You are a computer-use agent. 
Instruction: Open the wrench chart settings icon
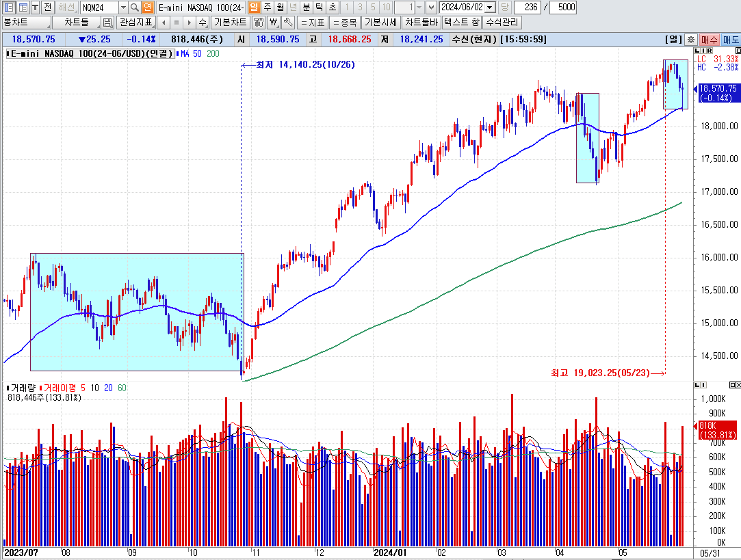[288, 23]
